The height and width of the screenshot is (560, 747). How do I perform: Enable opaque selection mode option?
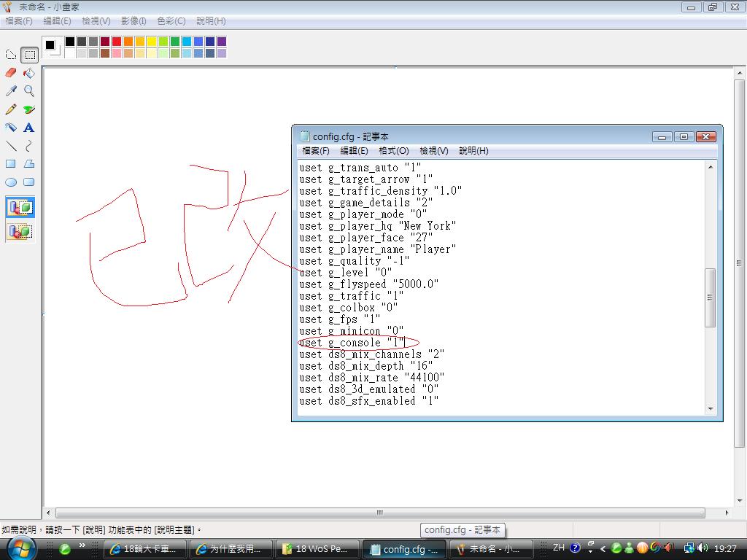20,208
